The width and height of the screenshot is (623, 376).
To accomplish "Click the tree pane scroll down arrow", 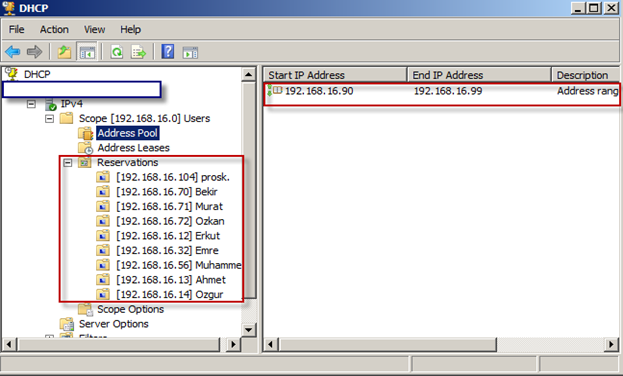I will click(x=249, y=329).
